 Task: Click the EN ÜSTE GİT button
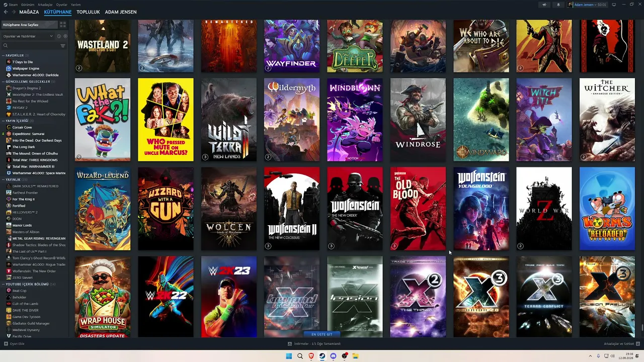(322, 334)
